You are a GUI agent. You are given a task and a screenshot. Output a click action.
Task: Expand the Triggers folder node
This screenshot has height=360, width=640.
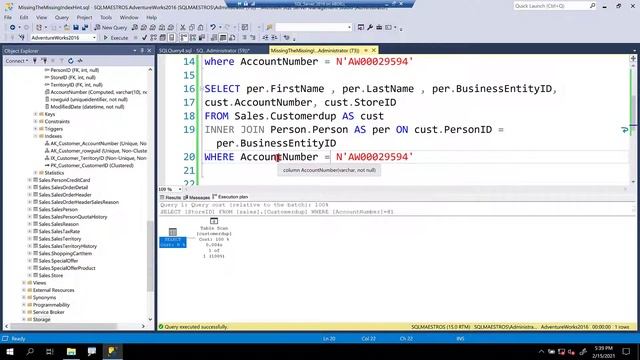click(x=36, y=129)
